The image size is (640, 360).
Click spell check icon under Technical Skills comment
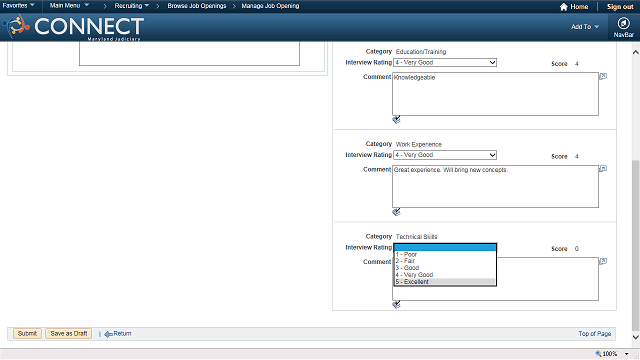(x=396, y=304)
